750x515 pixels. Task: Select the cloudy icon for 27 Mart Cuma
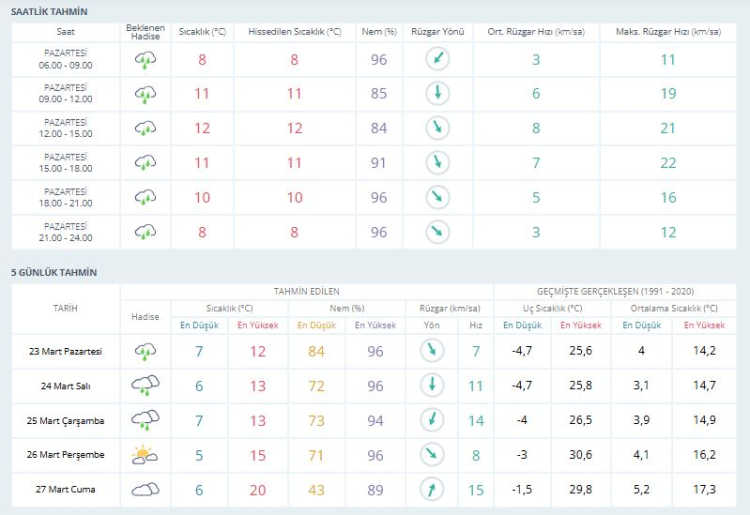(146, 489)
